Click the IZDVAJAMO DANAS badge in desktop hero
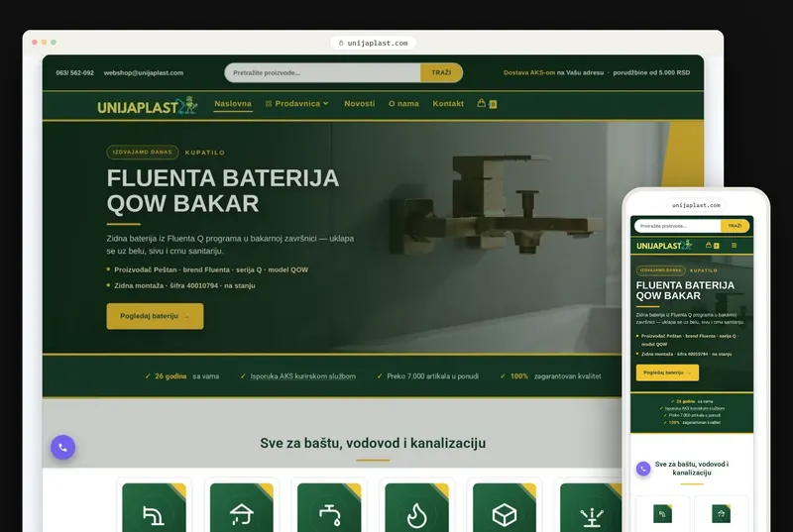793x532 pixels. [x=143, y=153]
